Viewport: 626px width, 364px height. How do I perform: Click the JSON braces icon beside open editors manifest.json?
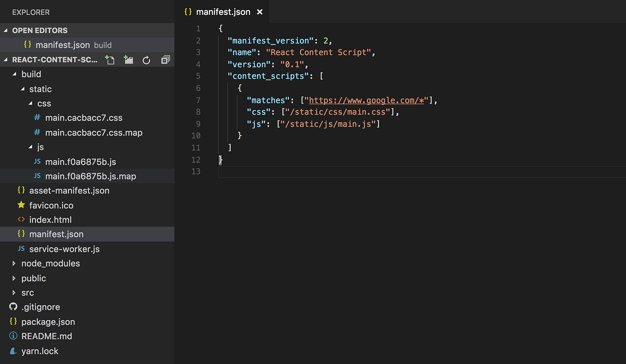(x=27, y=45)
